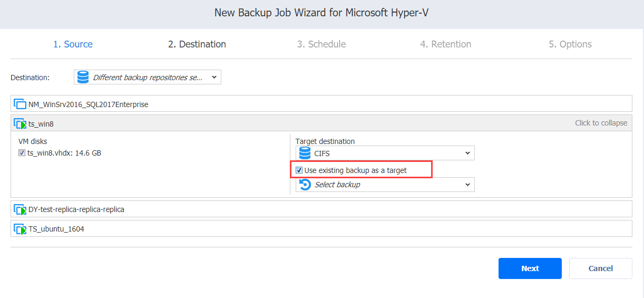Click the NM_WinSrv2016_SQL2017Enterprise VM icon
644x298 pixels.
click(x=20, y=104)
